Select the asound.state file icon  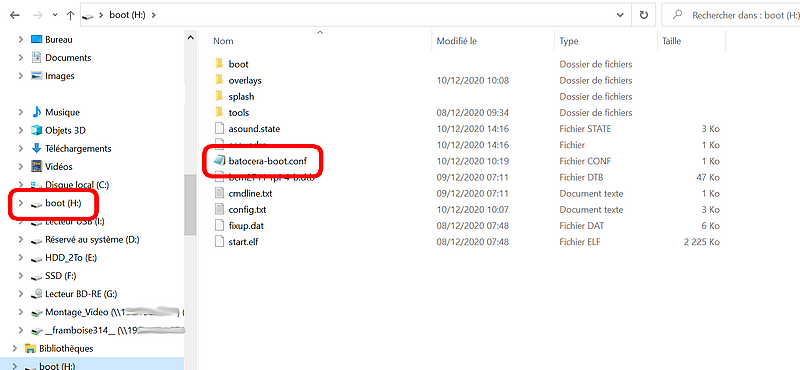pos(219,129)
